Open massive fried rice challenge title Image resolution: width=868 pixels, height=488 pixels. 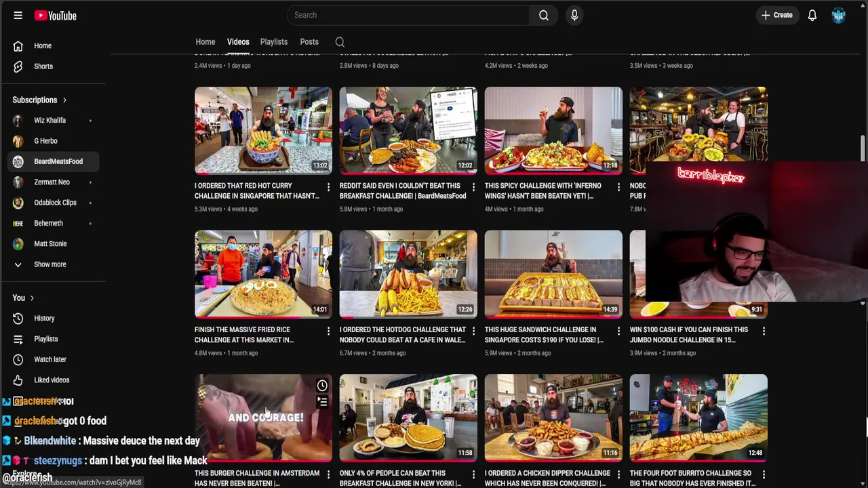tap(244, 335)
